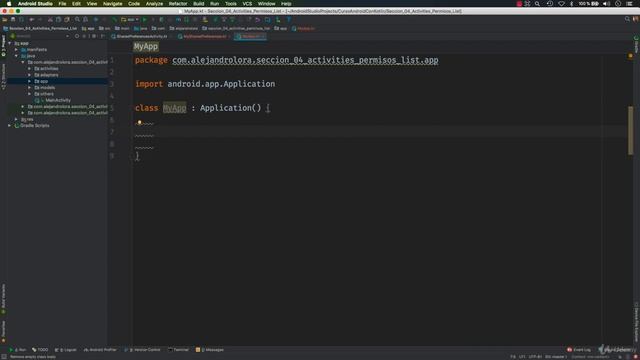Image resolution: width=640 pixels, height=360 pixels.
Task: Expand the manifests folder
Action: pos(16,49)
